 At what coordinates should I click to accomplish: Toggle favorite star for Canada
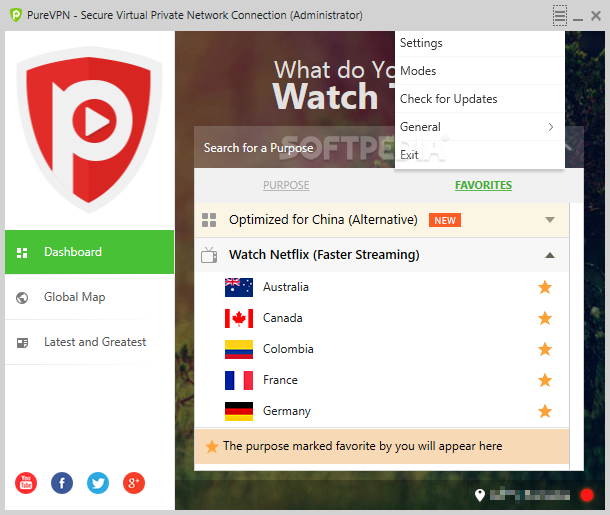click(545, 319)
